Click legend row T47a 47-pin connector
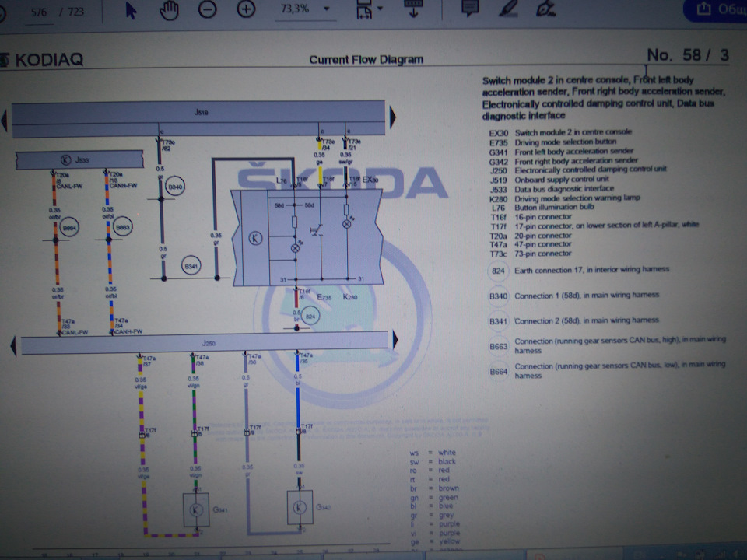This screenshot has height=560, width=747. tap(531, 244)
